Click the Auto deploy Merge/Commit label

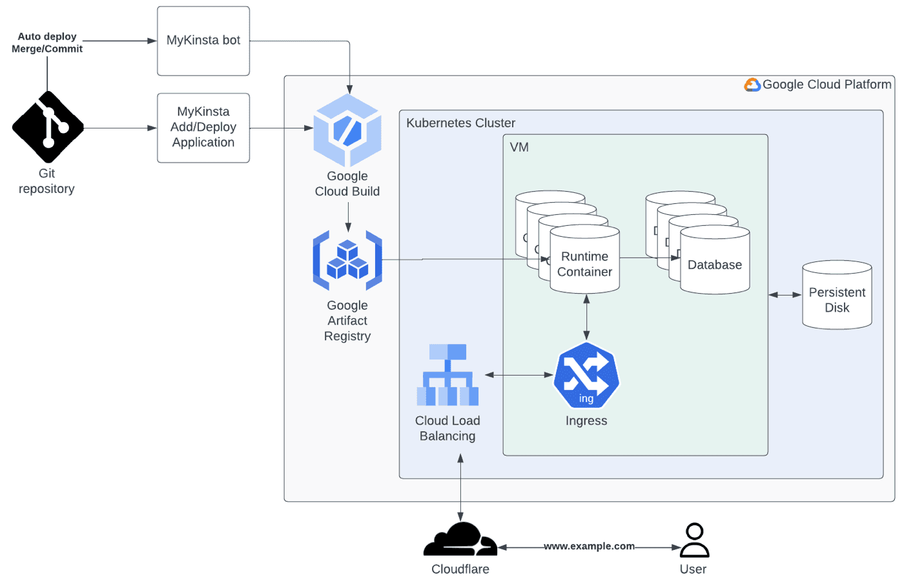coord(47,43)
